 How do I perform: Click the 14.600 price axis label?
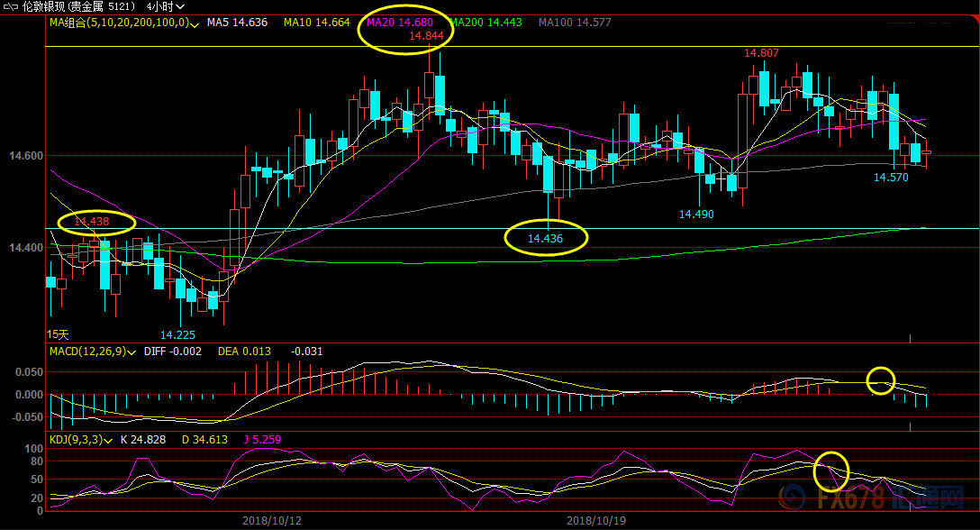tap(26, 156)
